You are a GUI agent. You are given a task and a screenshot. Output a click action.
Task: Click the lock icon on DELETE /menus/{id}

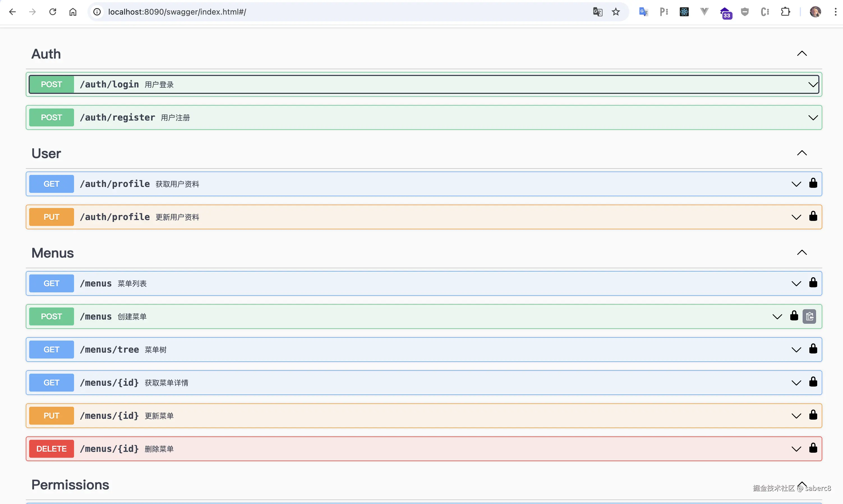(813, 448)
